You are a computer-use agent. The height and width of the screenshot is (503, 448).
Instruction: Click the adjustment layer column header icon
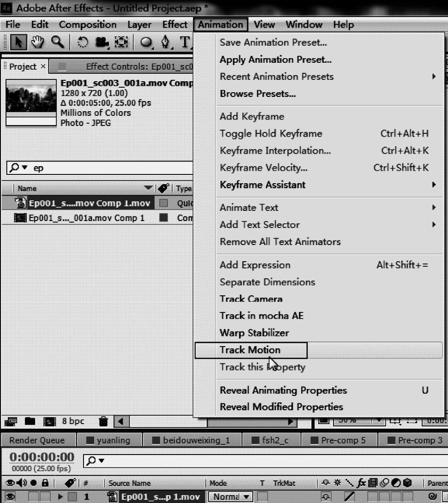coord(396,483)
